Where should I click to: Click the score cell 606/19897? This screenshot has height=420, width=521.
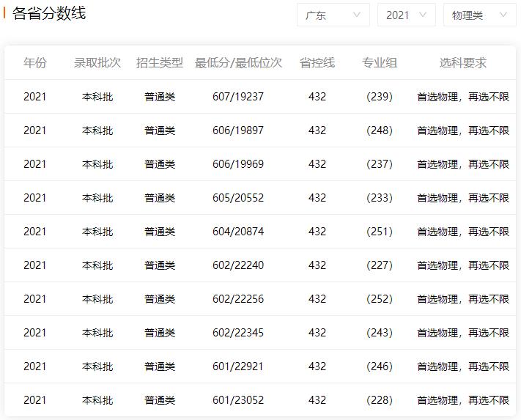(238, 130)
